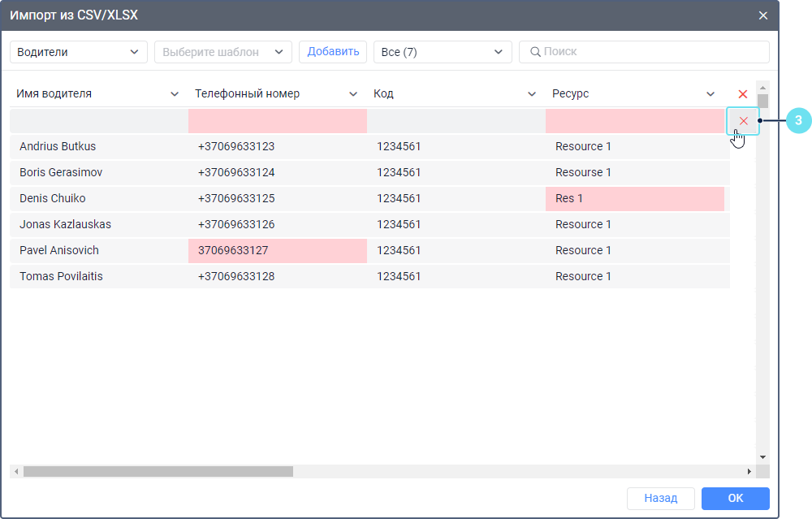Open the Ресурс column dropdown
The height and width of the screenshot is (519, 812).
pos(710,94)
